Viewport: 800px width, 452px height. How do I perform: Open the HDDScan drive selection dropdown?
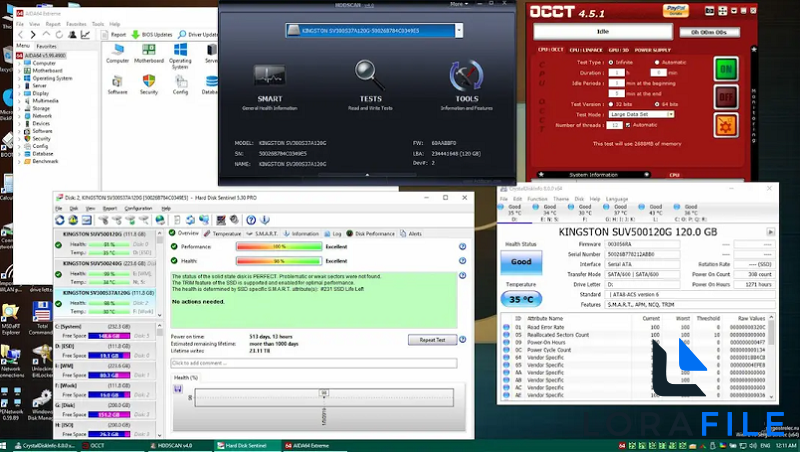coord(459,31)
